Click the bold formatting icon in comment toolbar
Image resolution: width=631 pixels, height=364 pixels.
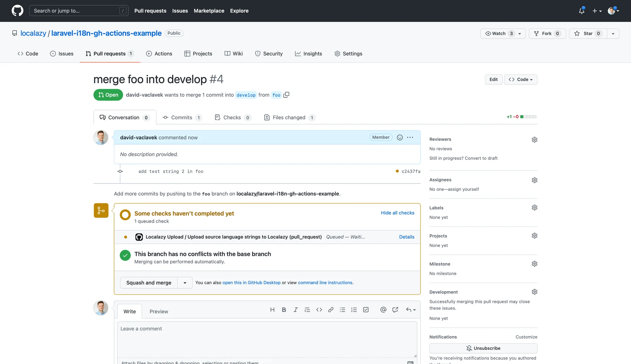click(284, 310)
